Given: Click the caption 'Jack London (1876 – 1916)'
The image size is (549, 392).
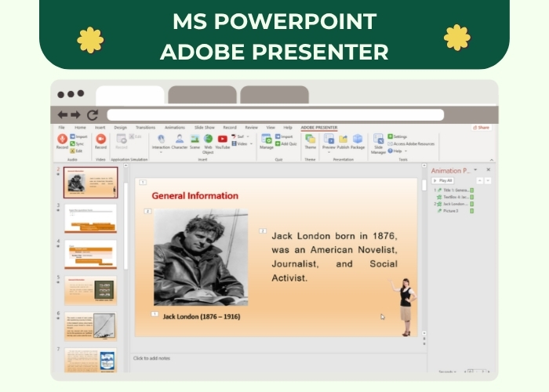Looking at the screenshot, I should (x=202, y=317).
